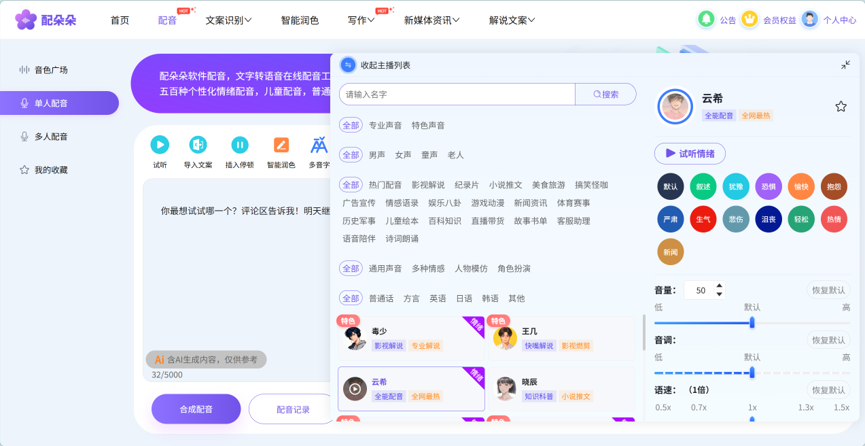Select the 轻松 emotion swatch
Image resolution: width=865 pixels, height=446 pixels.
801,219
